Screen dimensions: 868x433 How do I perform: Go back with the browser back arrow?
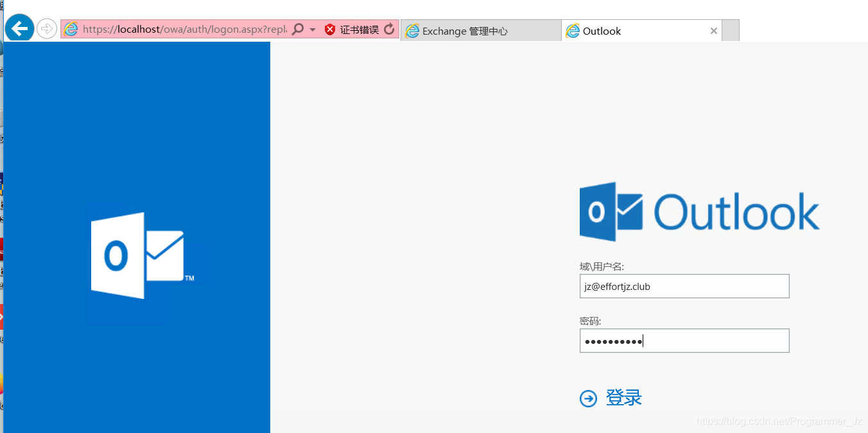[19, 28]
